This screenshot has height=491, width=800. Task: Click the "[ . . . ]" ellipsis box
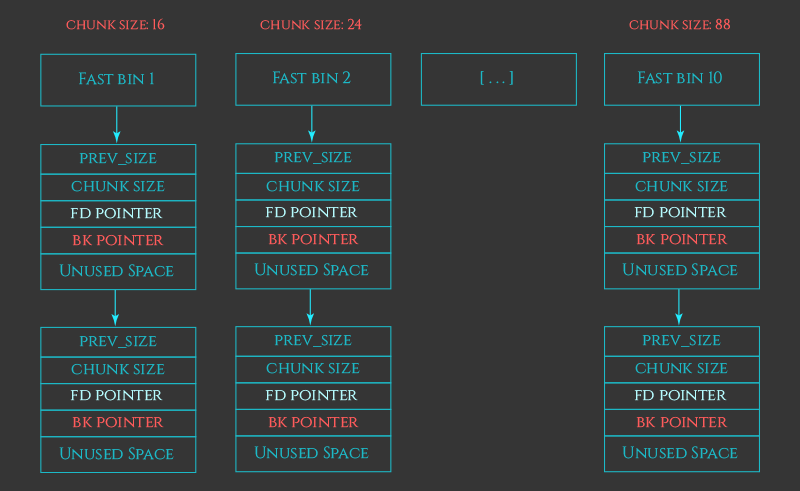pos(498,79)
